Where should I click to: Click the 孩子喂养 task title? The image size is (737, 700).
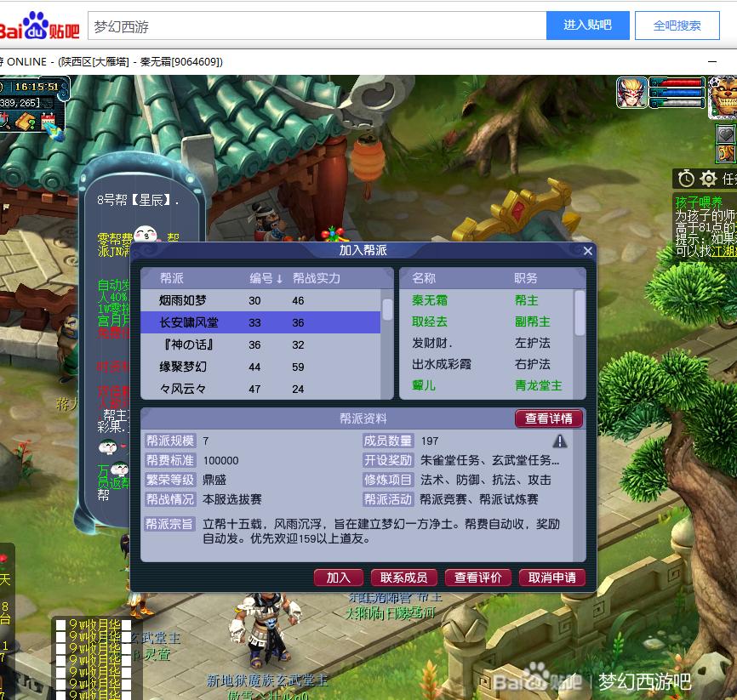pyautogui.click(x=699, y=202)
